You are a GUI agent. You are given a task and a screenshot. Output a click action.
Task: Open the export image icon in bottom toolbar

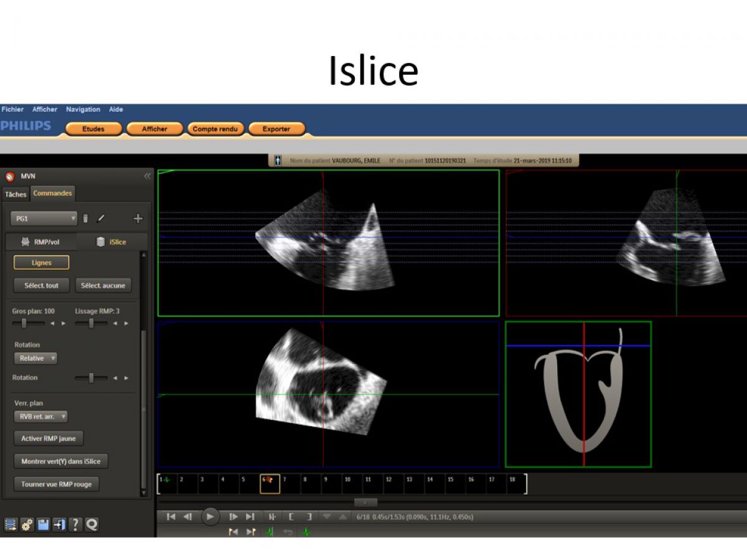(11, 525)
